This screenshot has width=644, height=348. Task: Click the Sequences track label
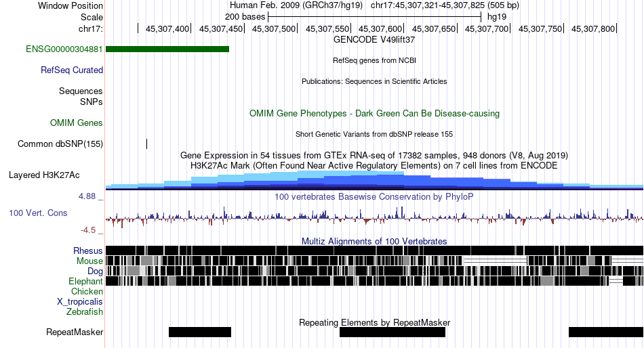pos(81,91)
